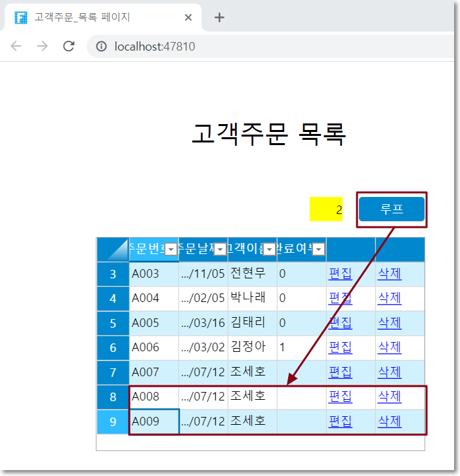Click 삭제 link for order A004
The height and width of the screenshot is (476, 460).
click(x=389, y=298)
